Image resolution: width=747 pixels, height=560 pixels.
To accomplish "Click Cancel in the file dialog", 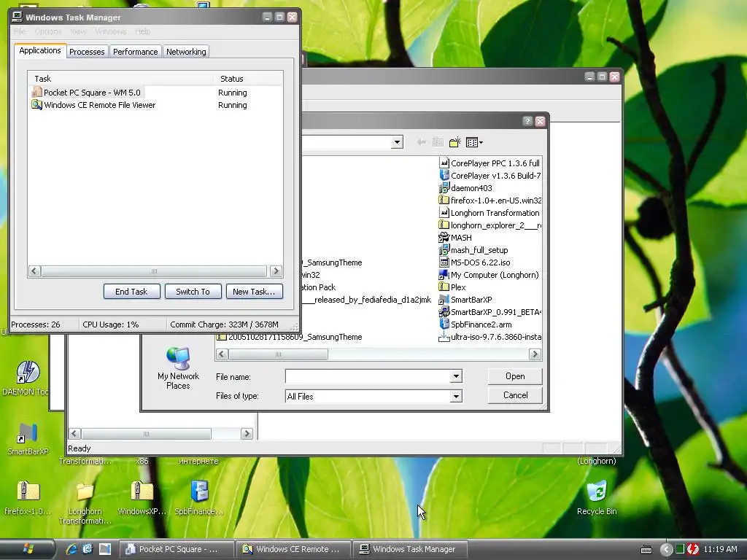I will point(515,395).
